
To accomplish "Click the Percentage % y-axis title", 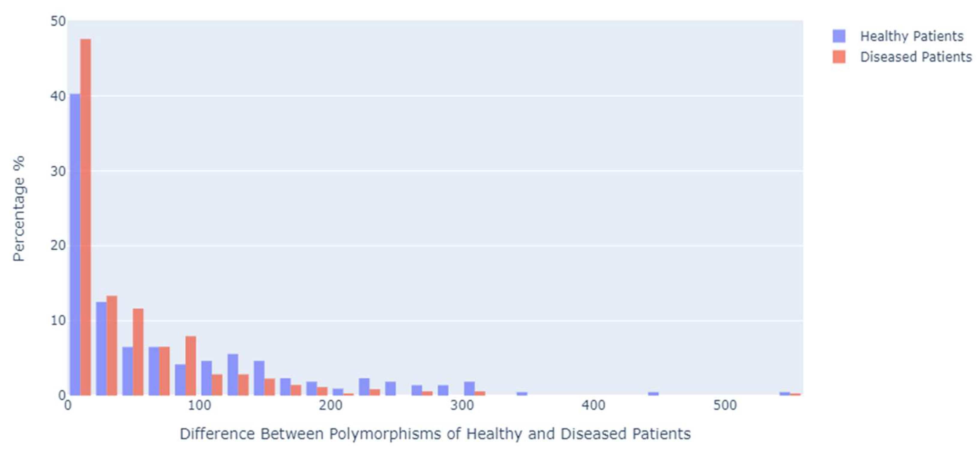I will pyautogui.click(x=19, y=208).
